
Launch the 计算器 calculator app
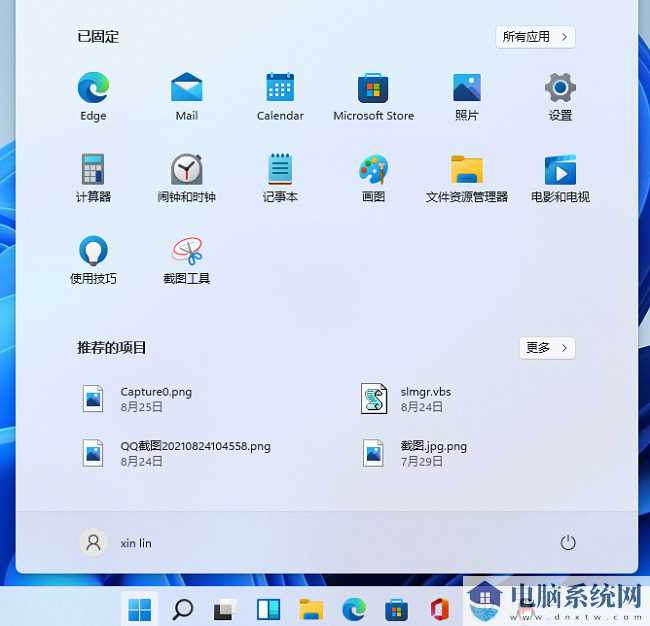(93, 178)
